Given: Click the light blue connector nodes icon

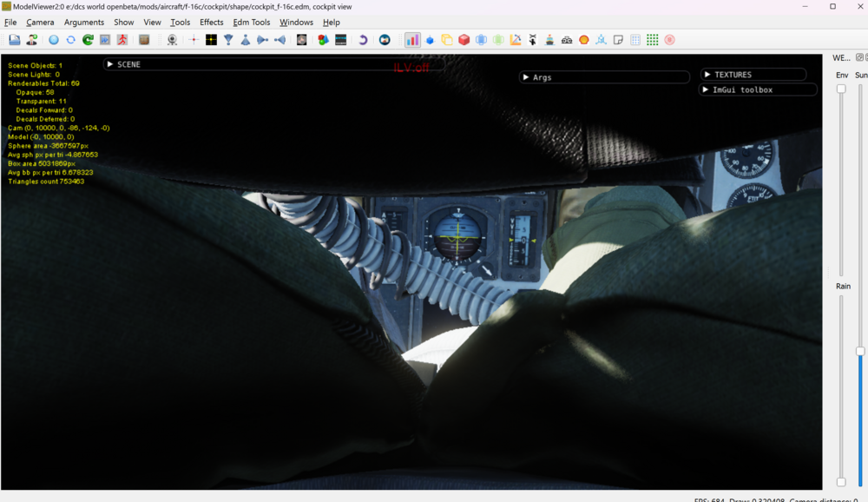Looking at the screenshot, I should [602, 40].
